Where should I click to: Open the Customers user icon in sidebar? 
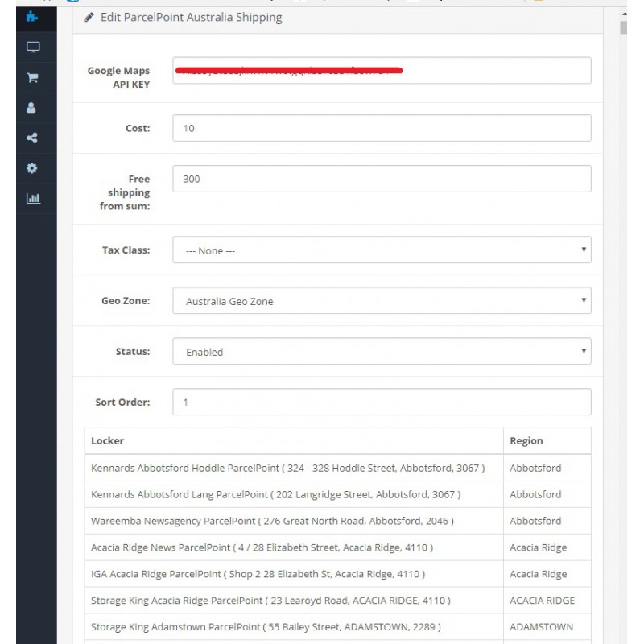[32, 108]
